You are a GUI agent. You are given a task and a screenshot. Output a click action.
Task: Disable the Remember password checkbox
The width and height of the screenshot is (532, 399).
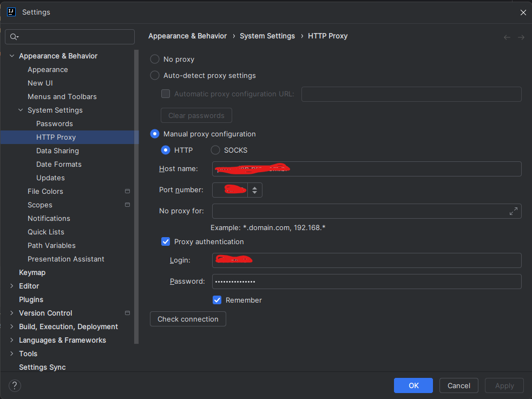point(217,300)
